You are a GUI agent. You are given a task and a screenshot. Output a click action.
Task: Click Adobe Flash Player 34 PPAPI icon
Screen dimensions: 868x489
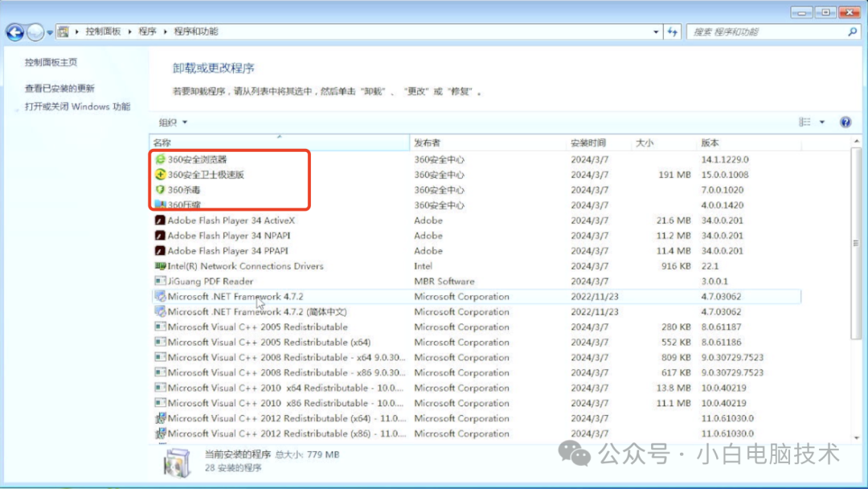tap(160, 251)
